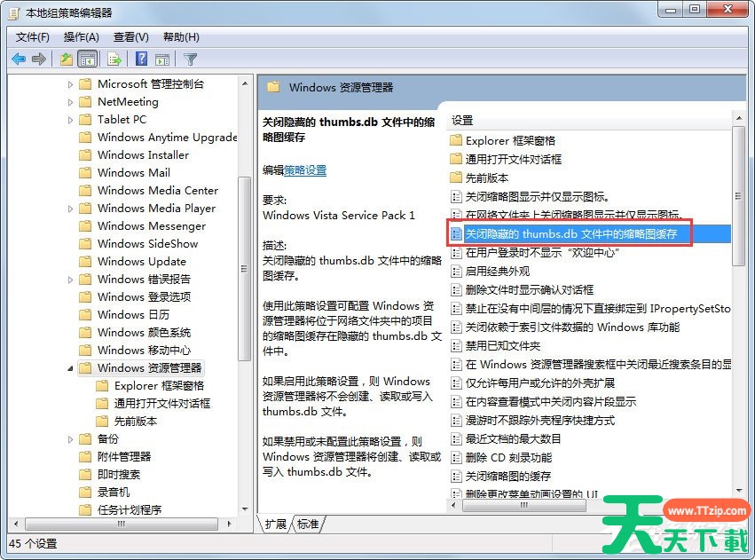
Task: Click the policy icon beside 关闭缩略图的缓存
Action: click(x=456, y=477)
